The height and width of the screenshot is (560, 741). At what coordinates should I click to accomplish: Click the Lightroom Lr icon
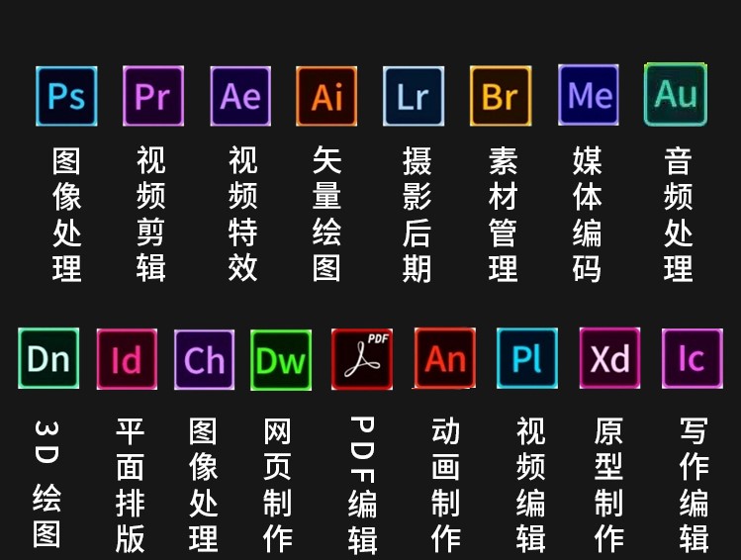[x=414, y=96]
